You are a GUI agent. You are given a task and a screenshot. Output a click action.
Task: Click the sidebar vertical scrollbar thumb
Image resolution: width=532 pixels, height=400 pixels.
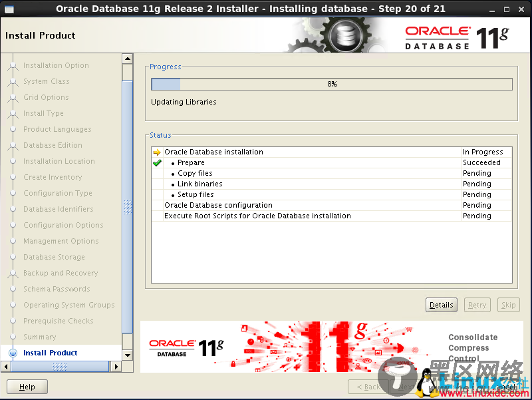pos(128,207)
